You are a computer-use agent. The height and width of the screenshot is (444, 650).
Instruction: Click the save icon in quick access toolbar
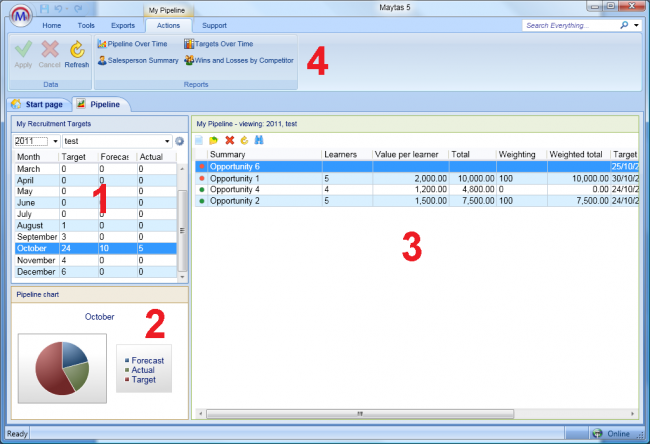[x=44, y=7]
